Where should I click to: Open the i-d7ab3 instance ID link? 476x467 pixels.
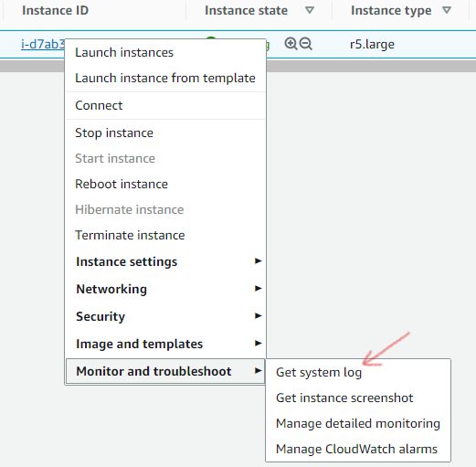click(43, 44)
